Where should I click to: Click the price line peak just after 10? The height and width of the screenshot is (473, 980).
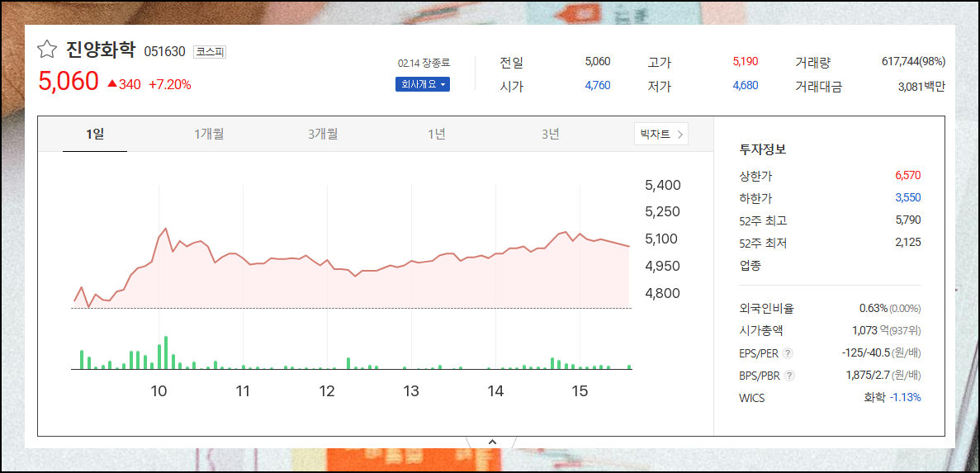[x=166, y=229]
